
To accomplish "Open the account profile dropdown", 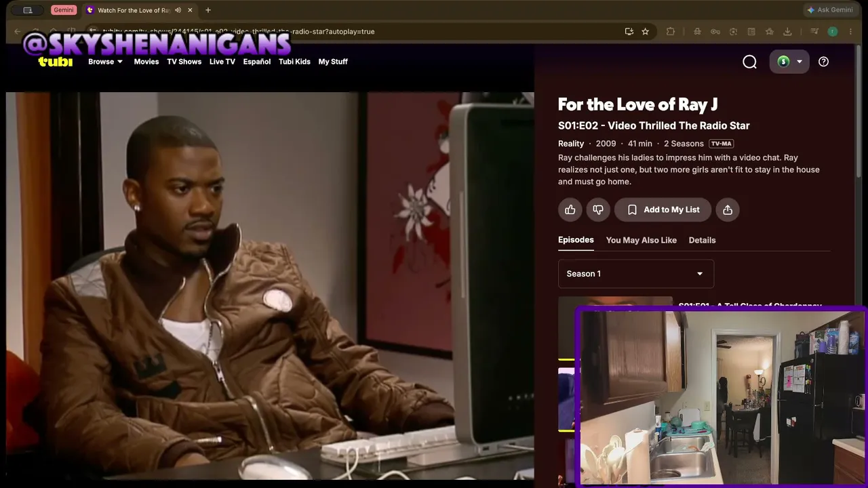I will [x=789, y=62].
